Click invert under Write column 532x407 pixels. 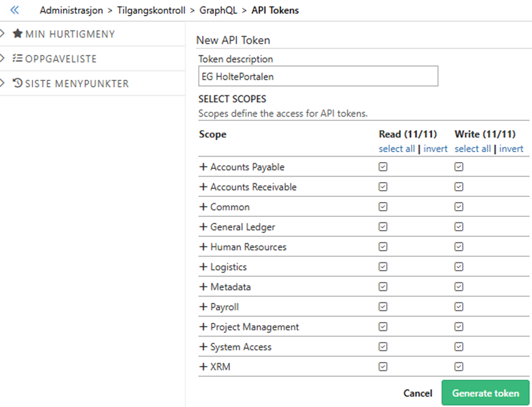(511, 149)
